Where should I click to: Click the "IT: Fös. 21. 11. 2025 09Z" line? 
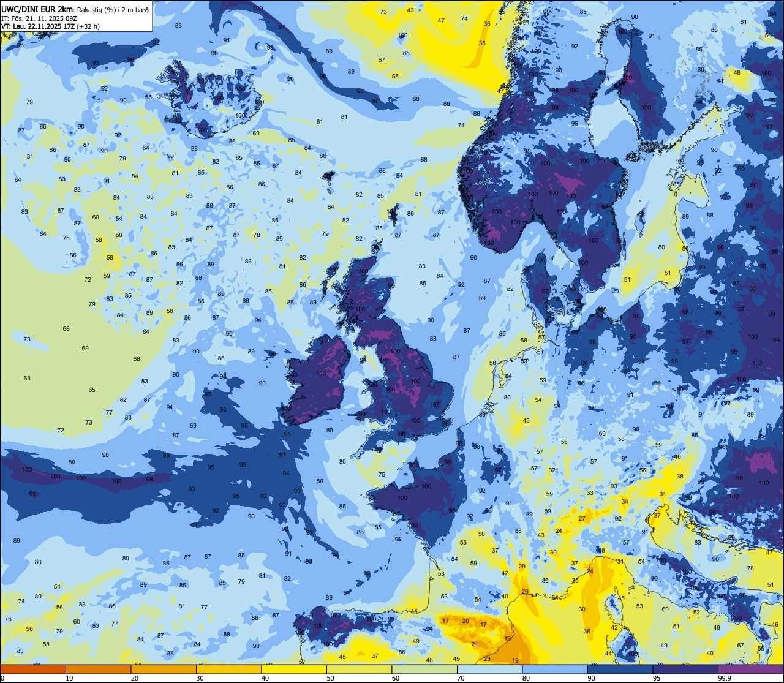(39, 18)
